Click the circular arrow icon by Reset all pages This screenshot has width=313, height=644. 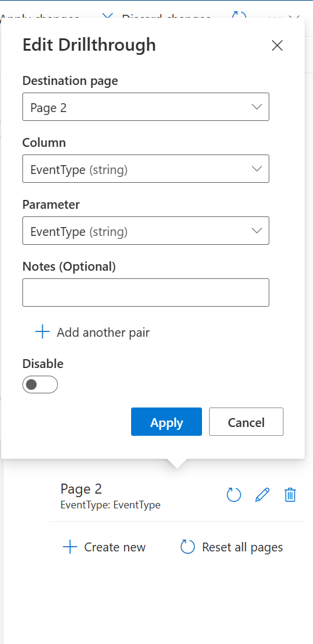pos(188,547)
